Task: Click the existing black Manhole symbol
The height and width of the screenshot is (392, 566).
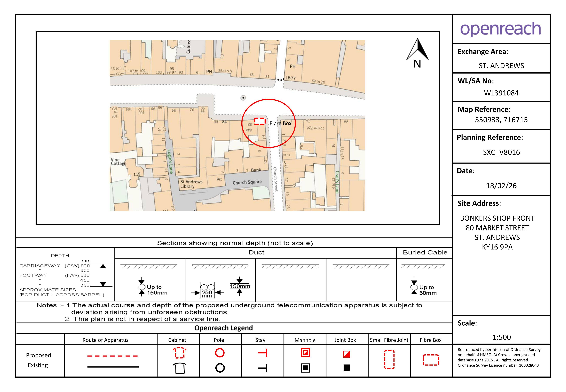Action: coord(306,368)
